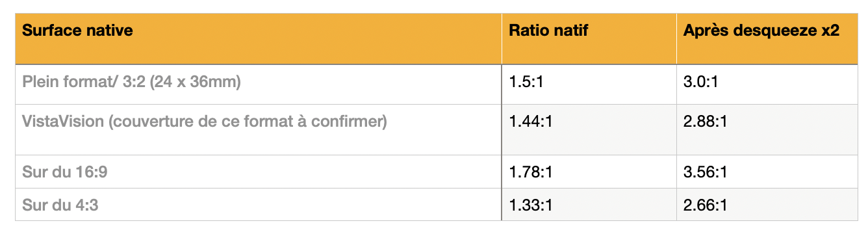Select the 'Surface native' header cell
The image size is (868, 234).
coord(259,38)
